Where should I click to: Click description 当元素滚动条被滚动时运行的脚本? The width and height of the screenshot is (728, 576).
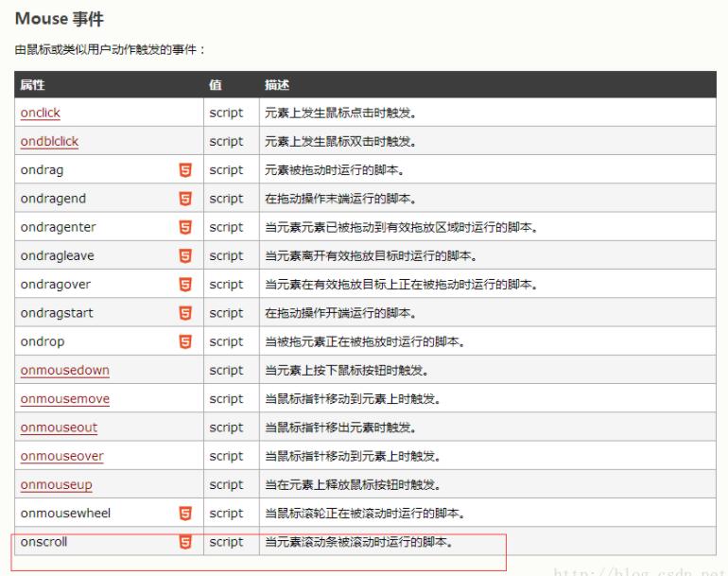click(x=358, y=542)
